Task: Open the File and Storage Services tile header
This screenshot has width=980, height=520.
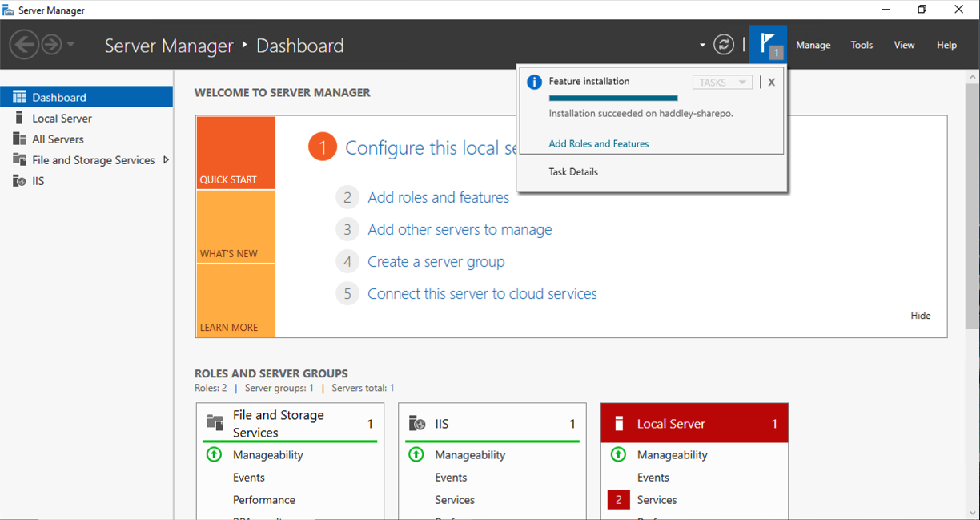Action: [x=290, y=423]
